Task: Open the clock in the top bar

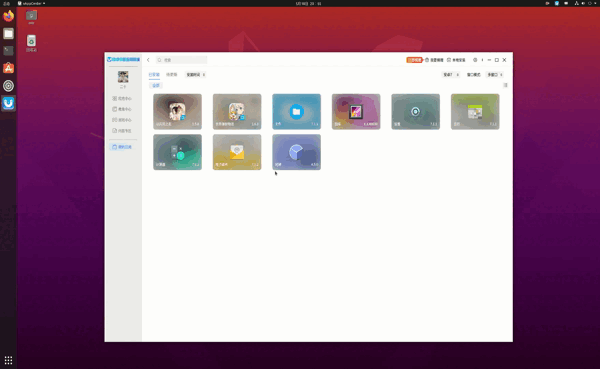Action: pos(308,3)
